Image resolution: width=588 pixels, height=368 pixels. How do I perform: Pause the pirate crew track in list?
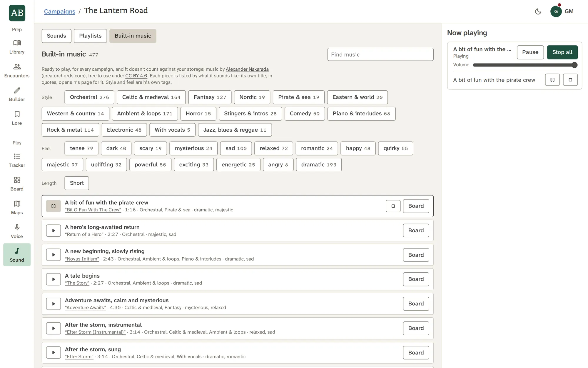click(54, 206)
